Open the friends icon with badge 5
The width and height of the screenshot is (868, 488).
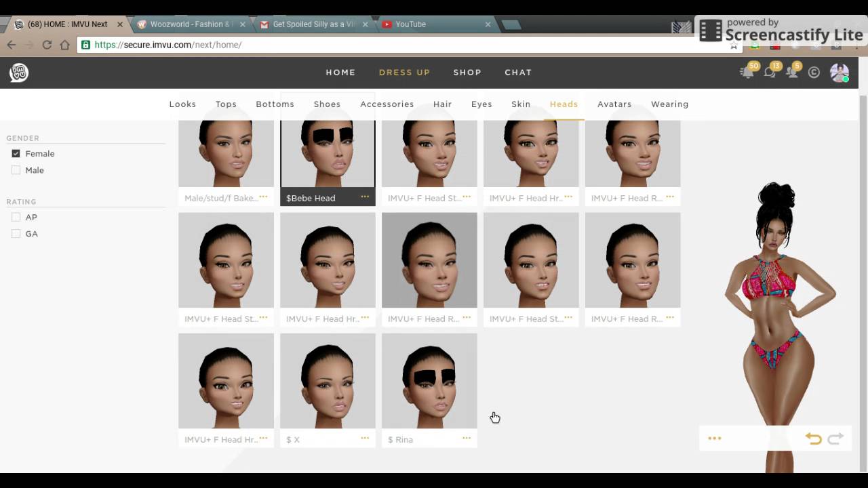[792, 72]
